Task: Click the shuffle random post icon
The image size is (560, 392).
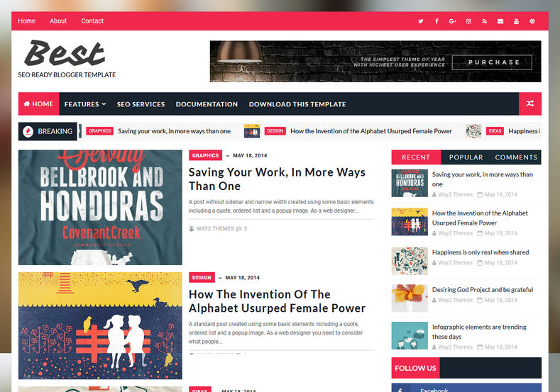Action: pyautogui.click(x=530, y=103)
